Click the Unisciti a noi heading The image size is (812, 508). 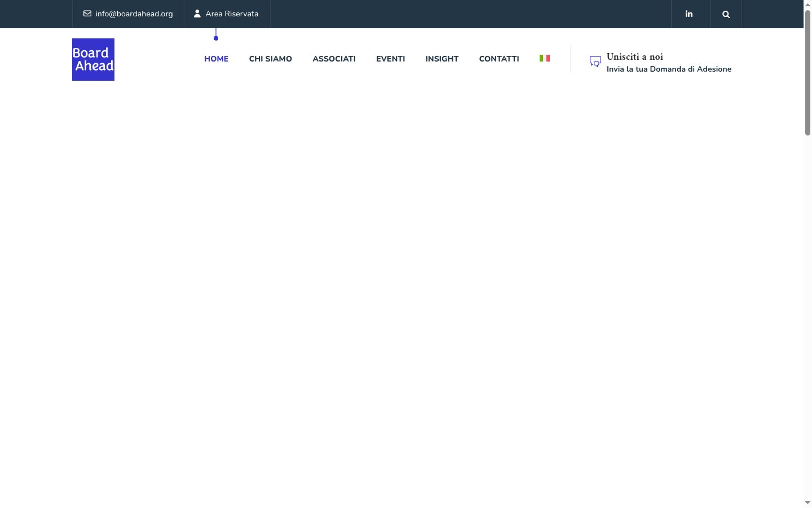point(635,56)
